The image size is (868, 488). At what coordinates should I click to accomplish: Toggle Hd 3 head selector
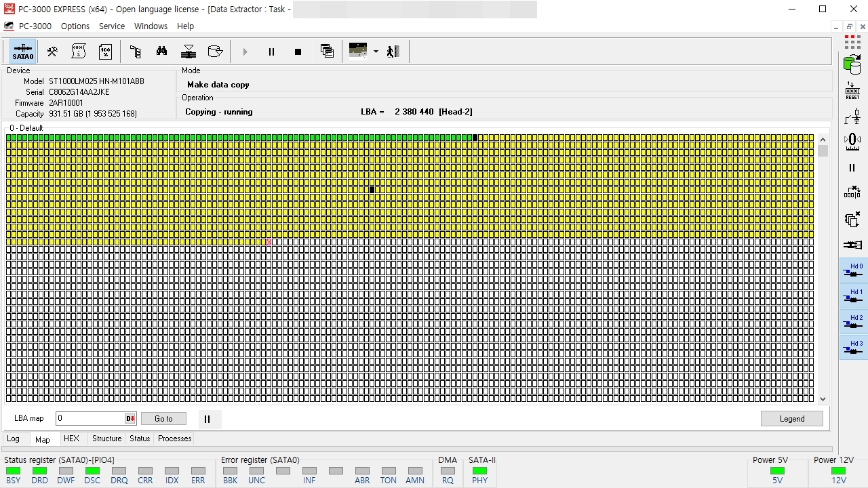(x=853, y=348)
